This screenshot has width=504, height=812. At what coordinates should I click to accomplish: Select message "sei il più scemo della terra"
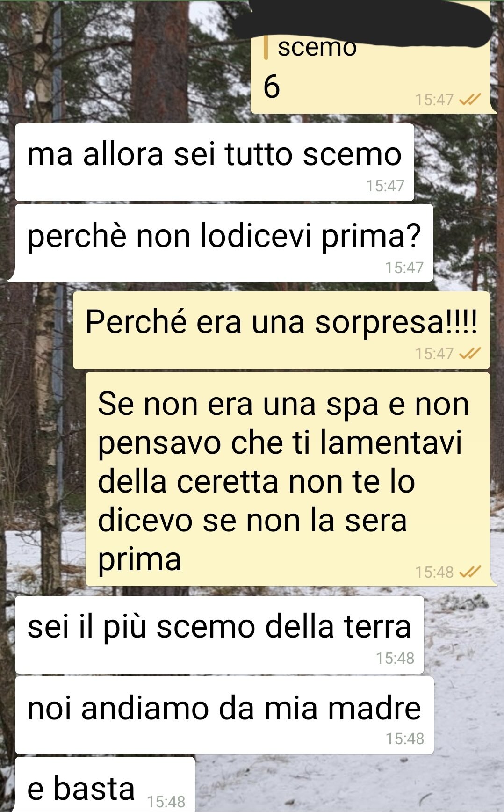coord(219,635)
